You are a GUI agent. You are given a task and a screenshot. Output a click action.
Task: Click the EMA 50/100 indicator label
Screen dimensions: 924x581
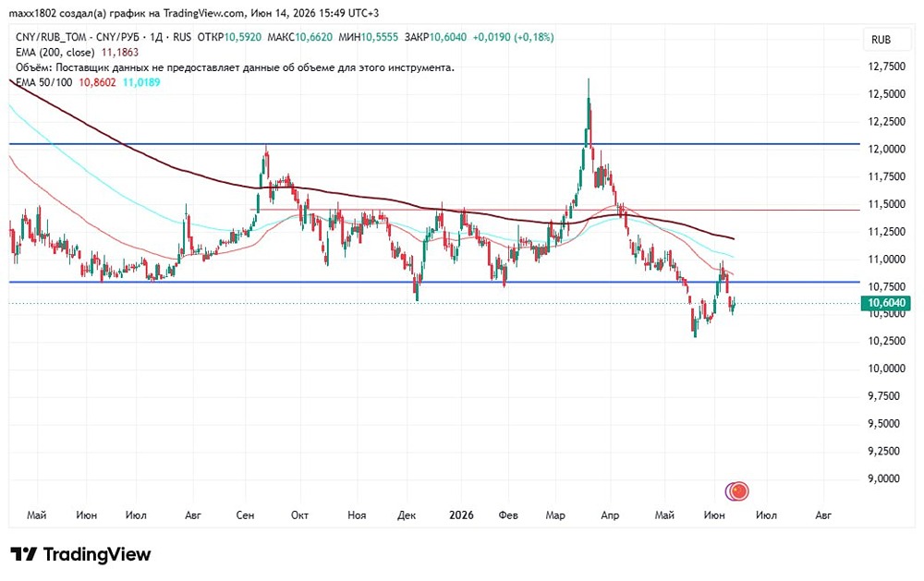pos(44,82)
